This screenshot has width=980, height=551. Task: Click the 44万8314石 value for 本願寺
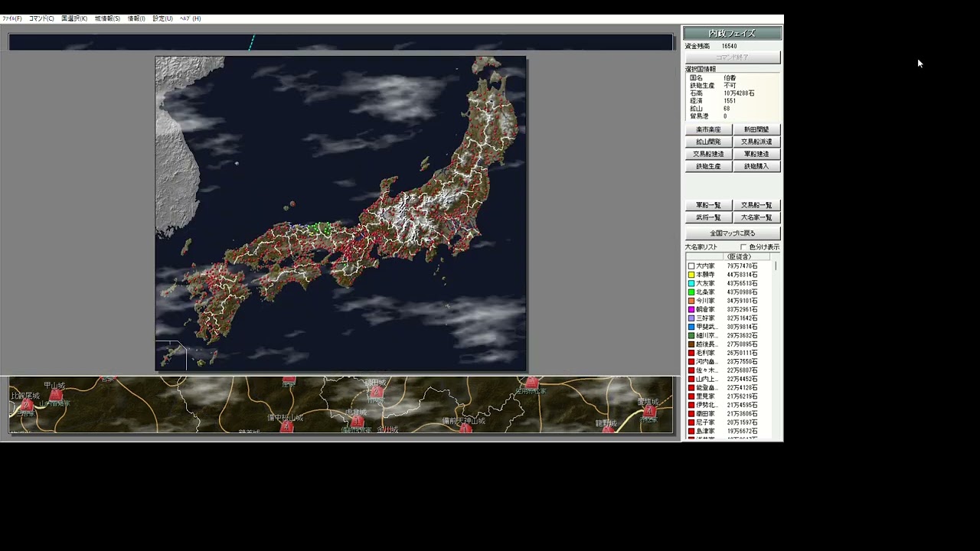coord(742,275)
